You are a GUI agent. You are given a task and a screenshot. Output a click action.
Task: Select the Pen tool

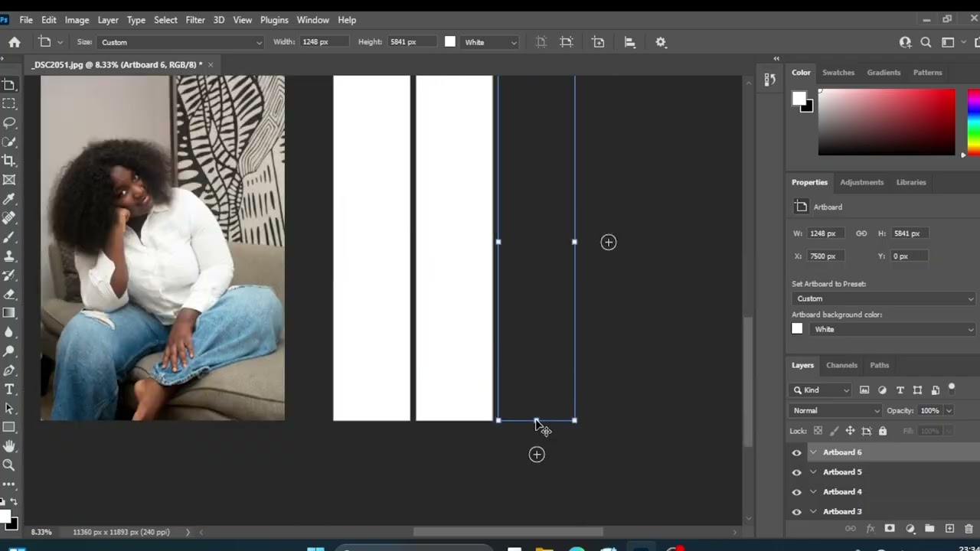pos(9,370)
